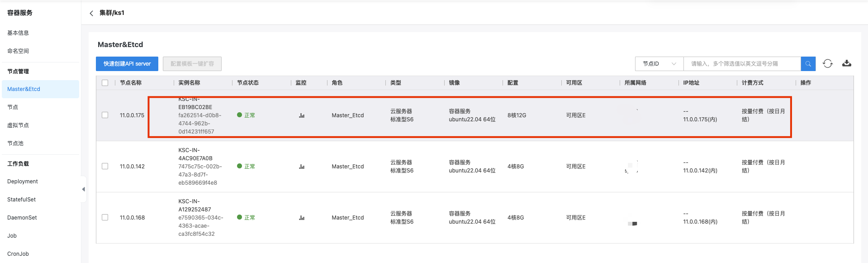Click the blue search magnifier button
The width and height of the screenshot is (868, 263).
tap(808, 64)
